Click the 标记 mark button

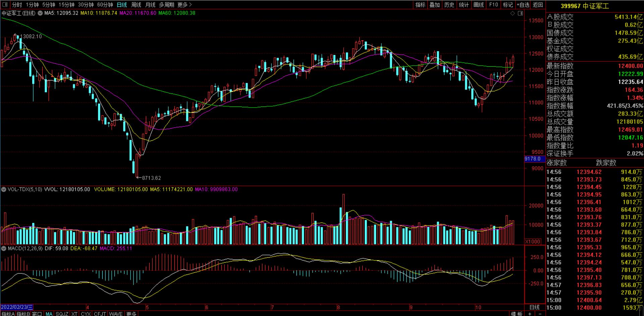508,5
